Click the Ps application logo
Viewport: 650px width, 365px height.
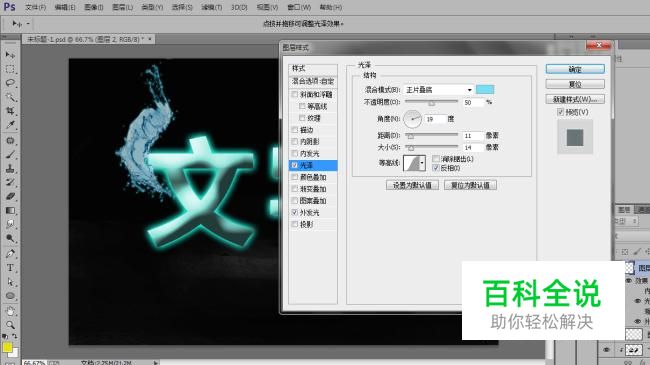[9, 7]
